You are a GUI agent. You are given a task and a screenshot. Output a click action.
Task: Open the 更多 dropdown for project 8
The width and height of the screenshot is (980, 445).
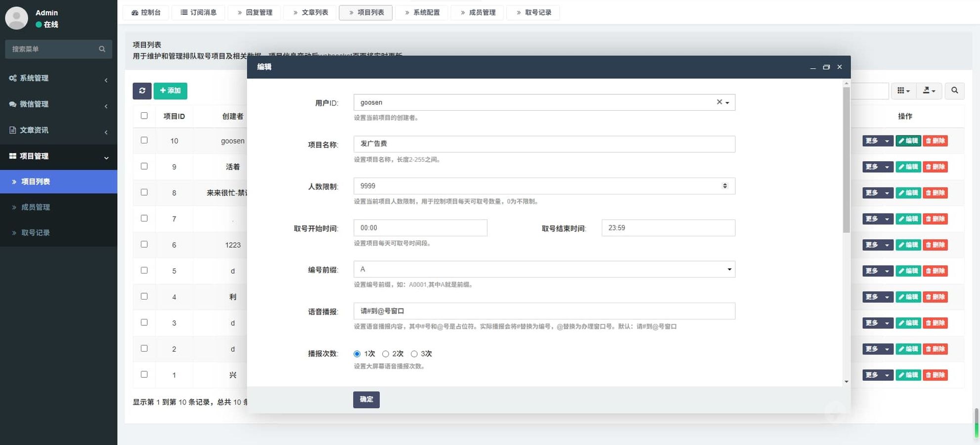pos(877,193)
